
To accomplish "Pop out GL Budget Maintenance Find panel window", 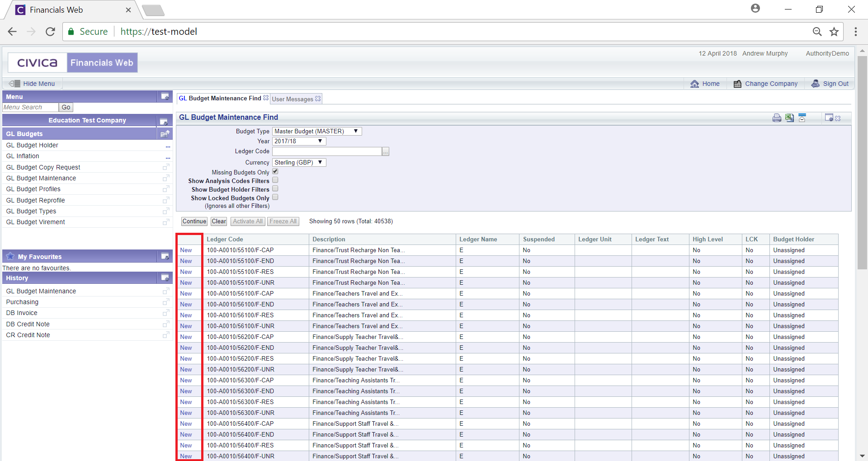I will pyautogui.click(x=829, y=118).
